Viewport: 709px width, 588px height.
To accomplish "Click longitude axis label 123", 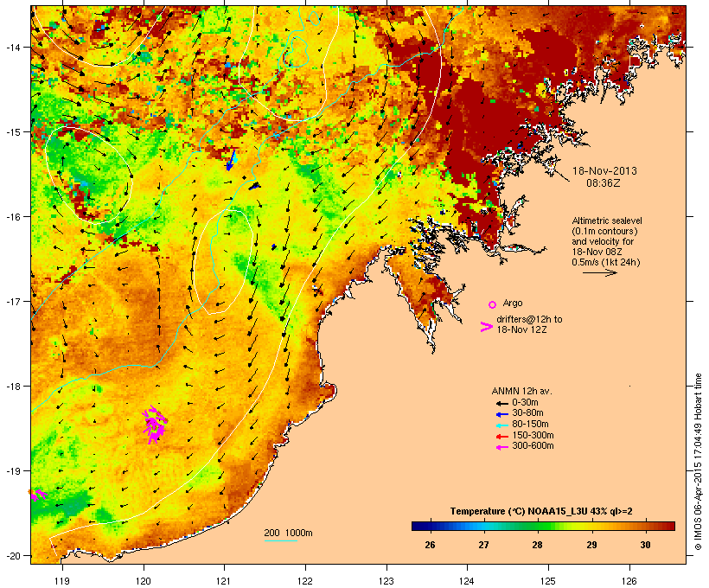I will click(x=386, y=581).
